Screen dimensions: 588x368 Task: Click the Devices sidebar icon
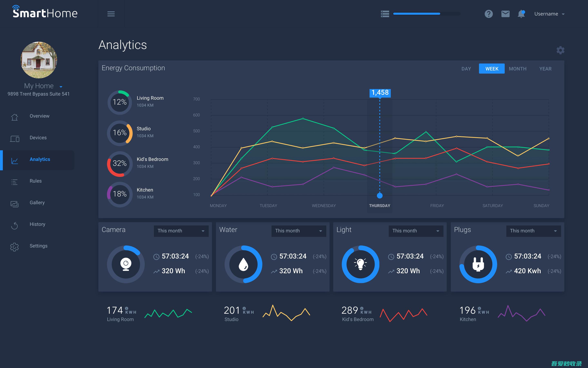click(x=15, y=138)
